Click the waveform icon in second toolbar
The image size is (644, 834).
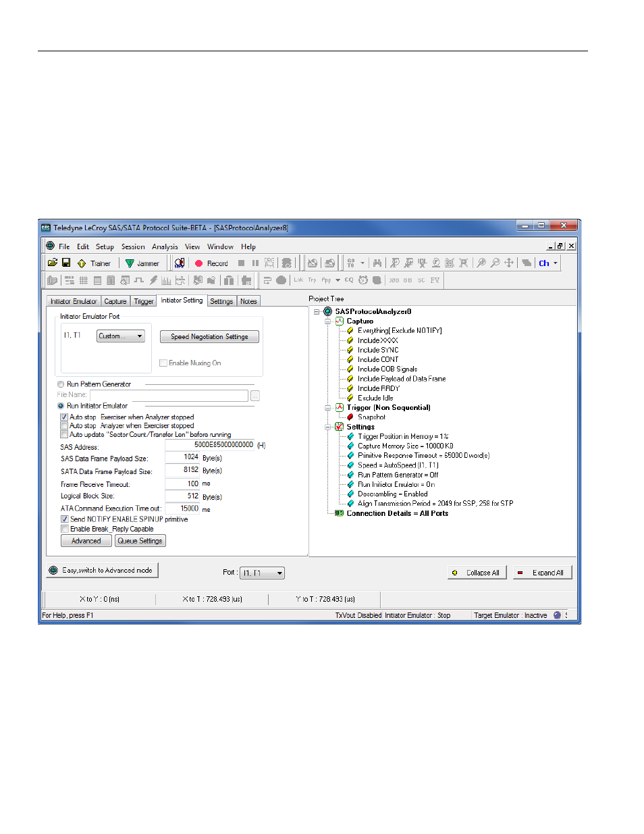[139, 280]
